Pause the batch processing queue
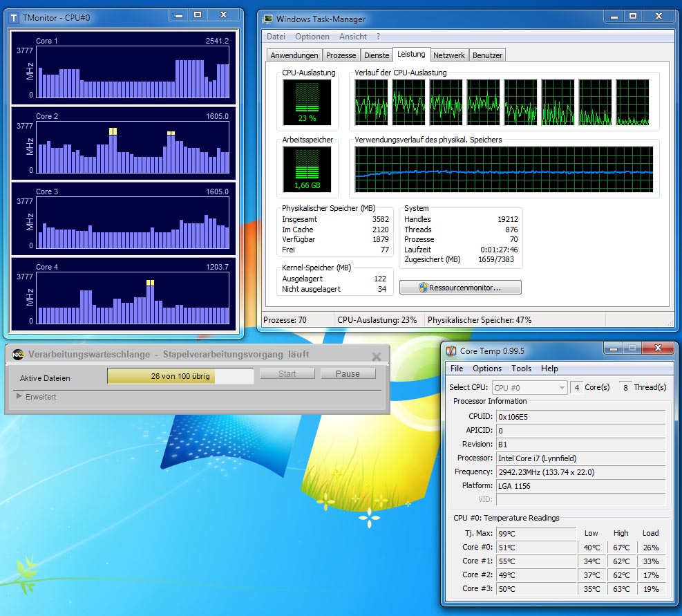Image resolution: width=682 pixels, height=616 pixels. pyautogui.click(x=348, y=373)
